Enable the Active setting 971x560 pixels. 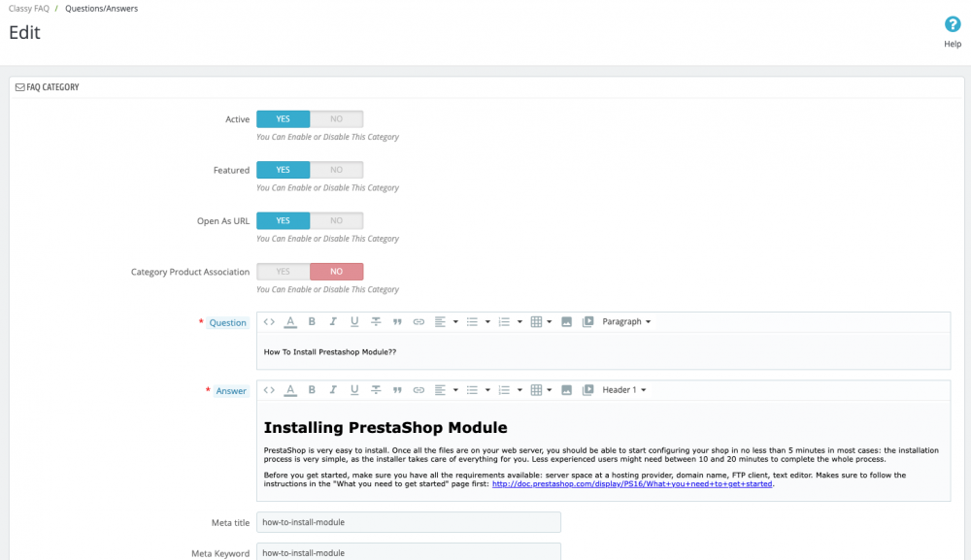click(x=283, y=118)
